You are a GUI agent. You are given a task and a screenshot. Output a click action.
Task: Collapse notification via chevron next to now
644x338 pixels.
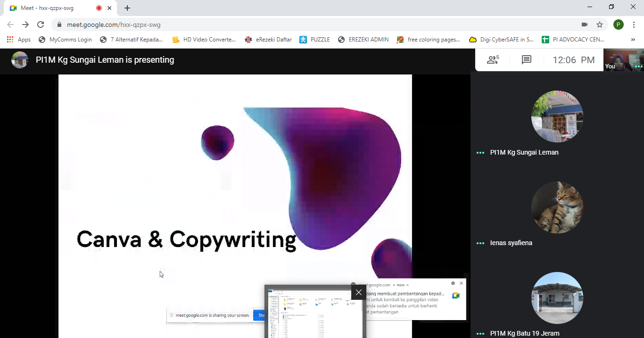[x=407, y=285]
